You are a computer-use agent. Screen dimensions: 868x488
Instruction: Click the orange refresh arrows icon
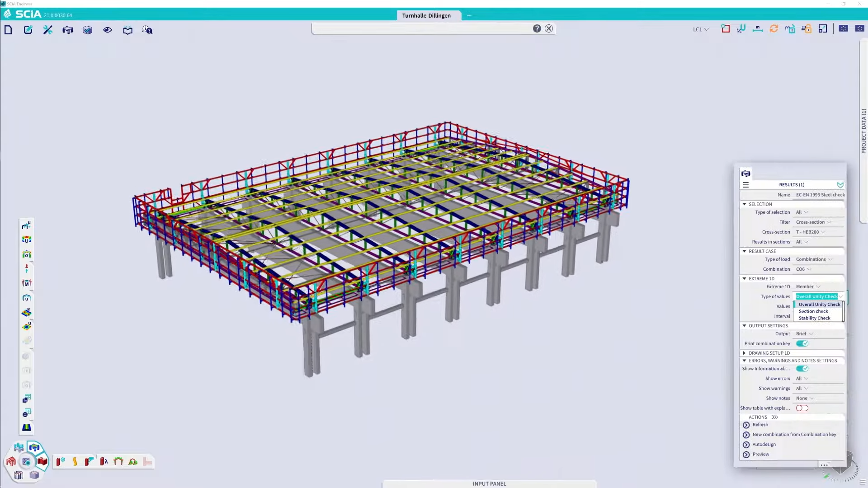coord(774,29)
